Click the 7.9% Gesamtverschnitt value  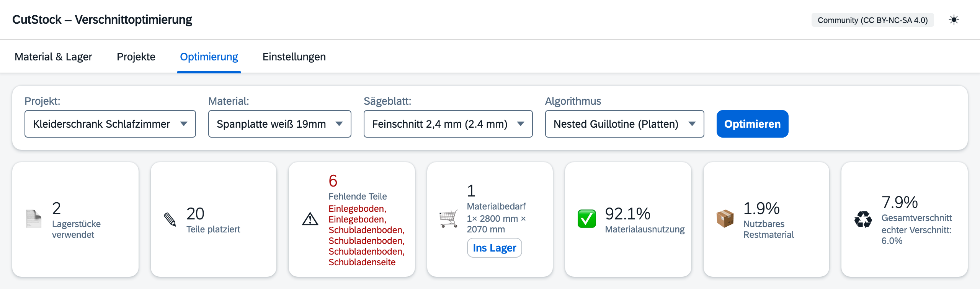point(900,202)
